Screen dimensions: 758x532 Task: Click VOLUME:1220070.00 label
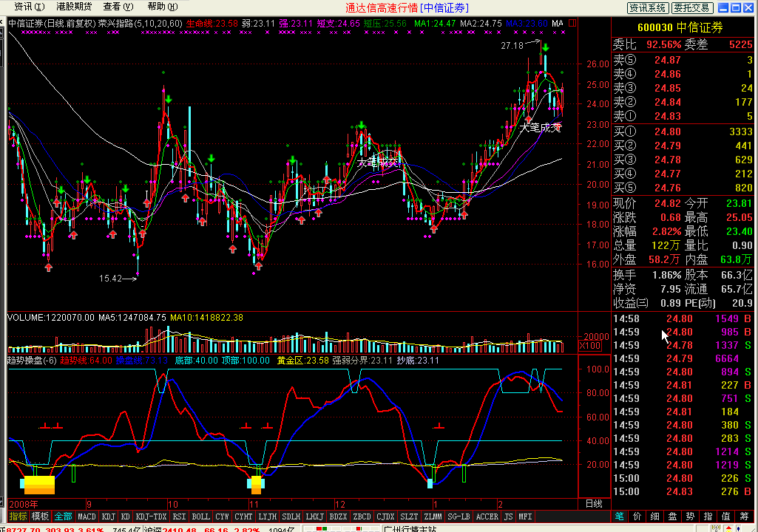click(x=51, y=318)
